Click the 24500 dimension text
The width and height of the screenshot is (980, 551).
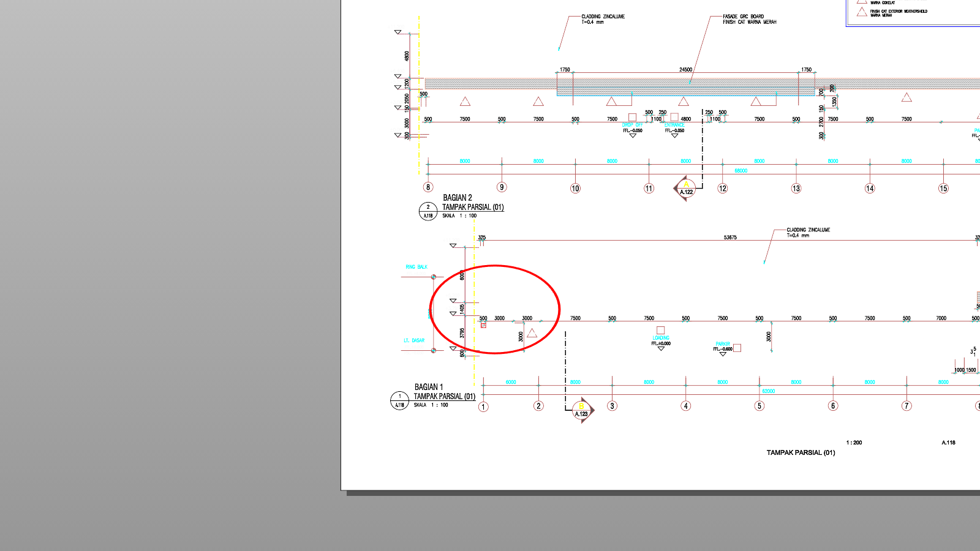[x=686, y=70]
